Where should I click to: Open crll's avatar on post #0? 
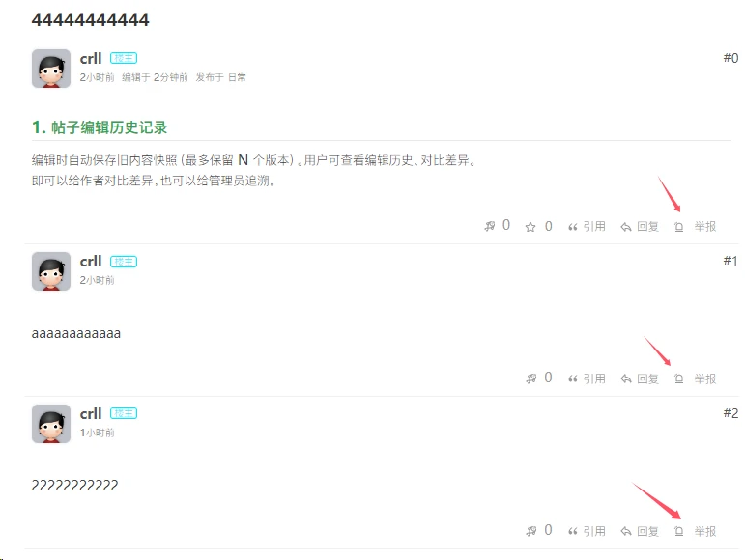coord(51,69)
